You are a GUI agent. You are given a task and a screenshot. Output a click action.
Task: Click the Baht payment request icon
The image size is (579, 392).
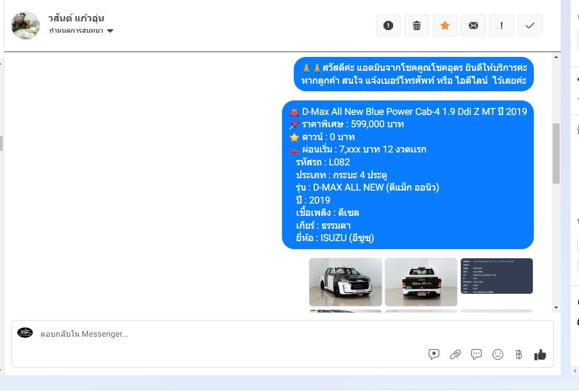(519, 354)
